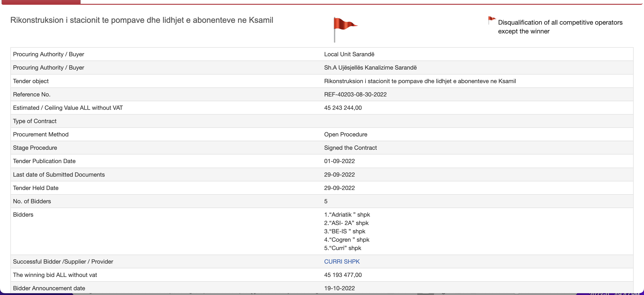Click the "ASI- 2A" shpk bidder entry
The height and width of the screenshot is (295, 644).
(x=346, y=223)
